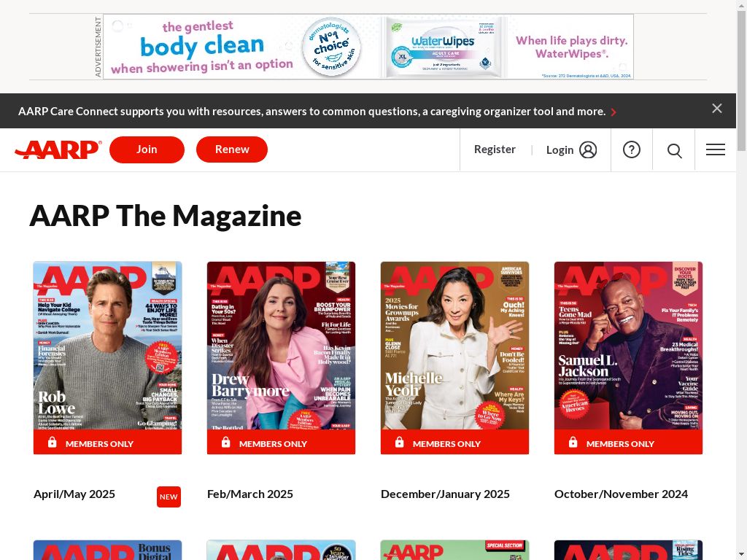Click the AARP logo
Screen dimensions: 747x560
[58, 149]
